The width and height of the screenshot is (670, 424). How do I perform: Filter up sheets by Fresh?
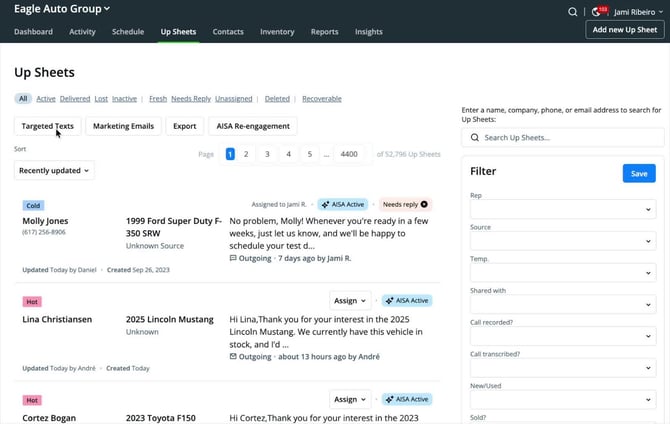158,99
